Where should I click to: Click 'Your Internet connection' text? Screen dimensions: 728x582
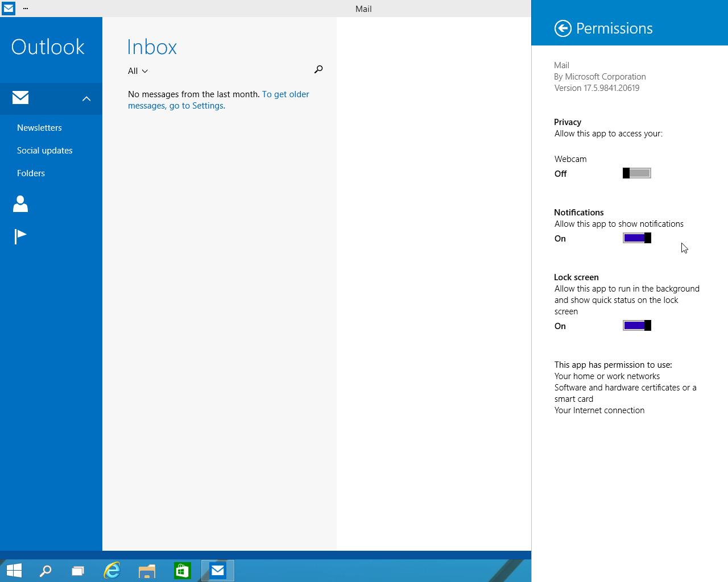[x=599, y=410]
